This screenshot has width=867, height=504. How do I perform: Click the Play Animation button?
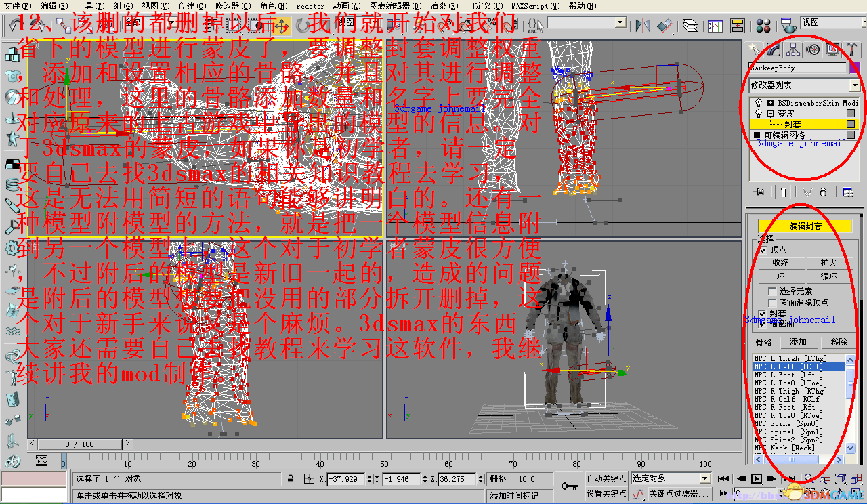[756, 479]
